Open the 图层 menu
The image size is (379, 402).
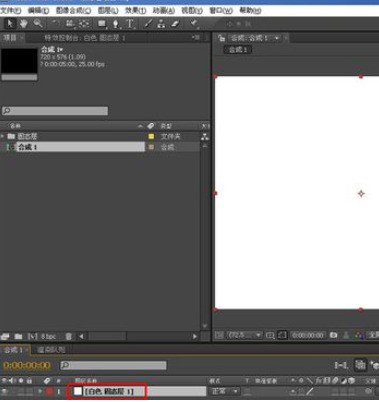[108, 10]
